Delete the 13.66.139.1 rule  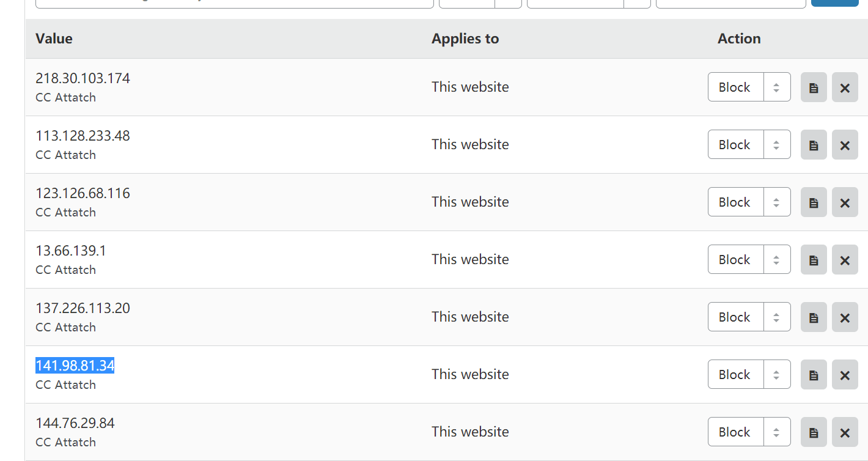click(x=845, y=259)
